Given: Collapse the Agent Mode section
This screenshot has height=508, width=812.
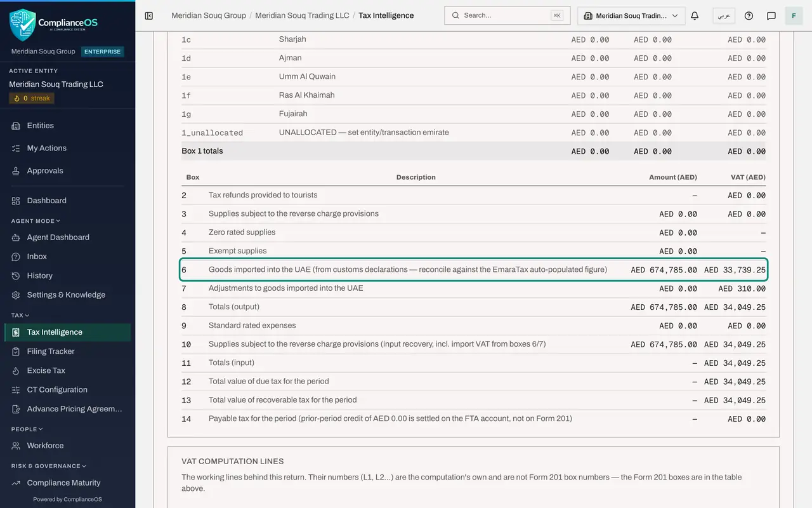Looking at the screenshot, I should coord(36,221).
